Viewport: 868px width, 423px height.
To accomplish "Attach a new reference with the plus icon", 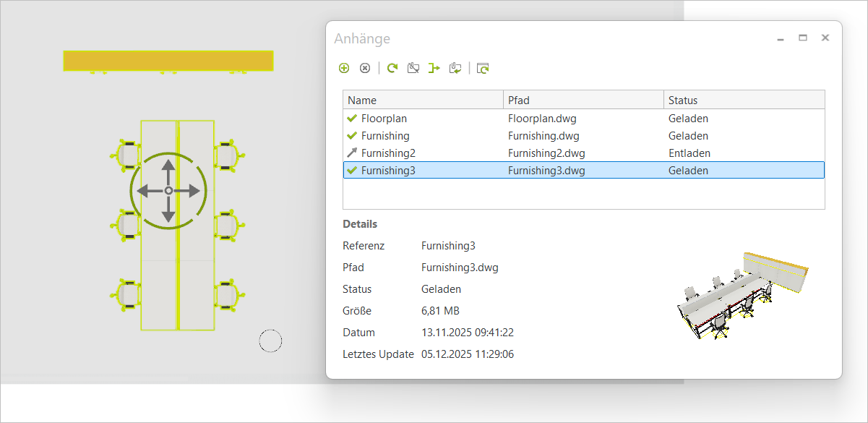I will (x=344, y=67).
